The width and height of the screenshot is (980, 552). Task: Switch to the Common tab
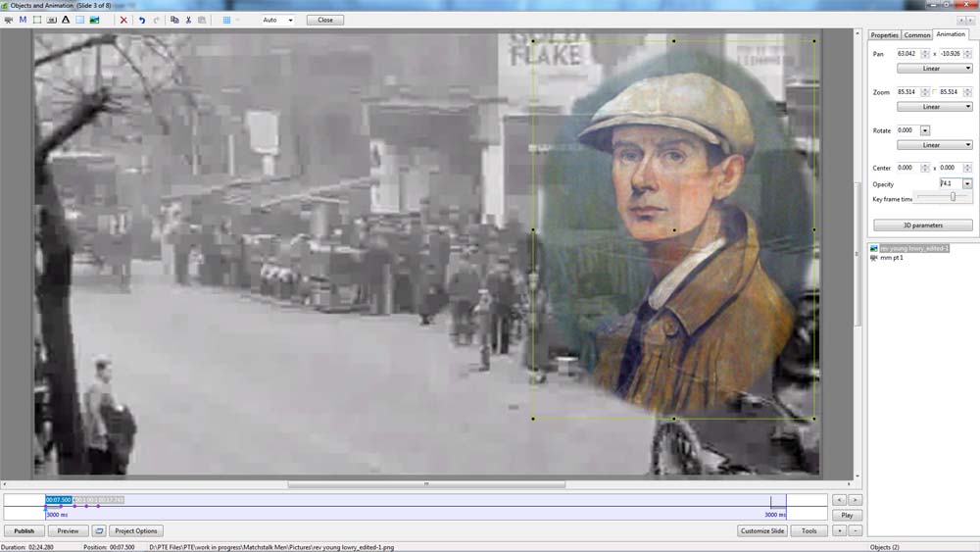click(917, 35)
